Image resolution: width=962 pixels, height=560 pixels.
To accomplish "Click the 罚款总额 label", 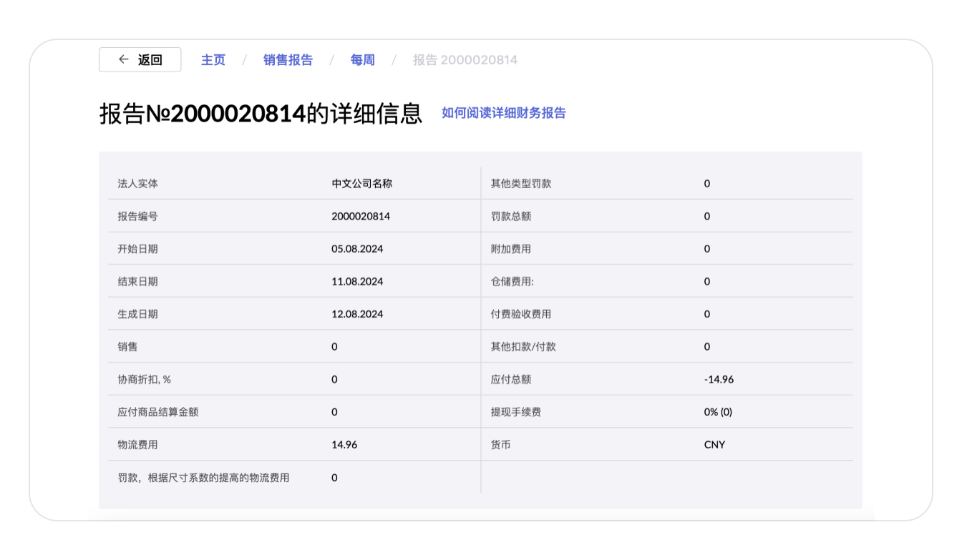I will click(511, 216).
